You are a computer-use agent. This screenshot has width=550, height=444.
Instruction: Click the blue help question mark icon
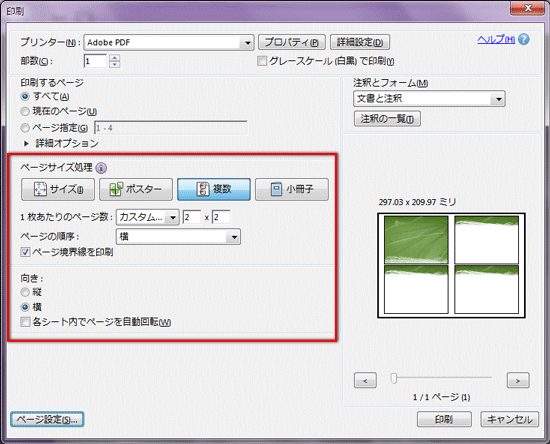click(523, 39)
